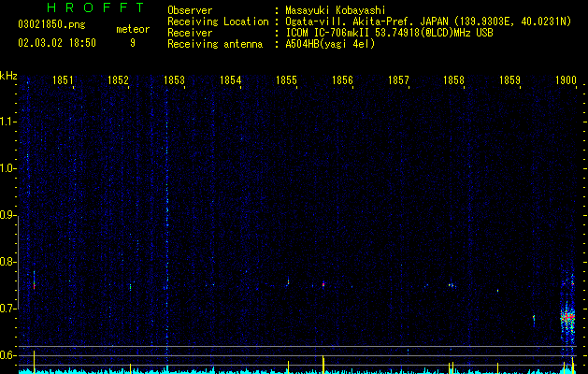Screen dimensions: 588x374
Task: Click the 1857 time axis label
Action: [398, 80]
